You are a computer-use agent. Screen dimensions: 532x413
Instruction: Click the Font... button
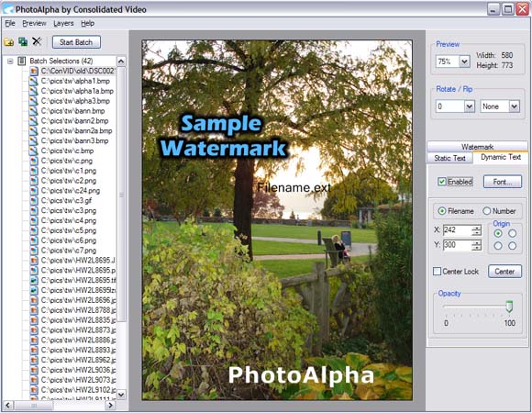503,182
